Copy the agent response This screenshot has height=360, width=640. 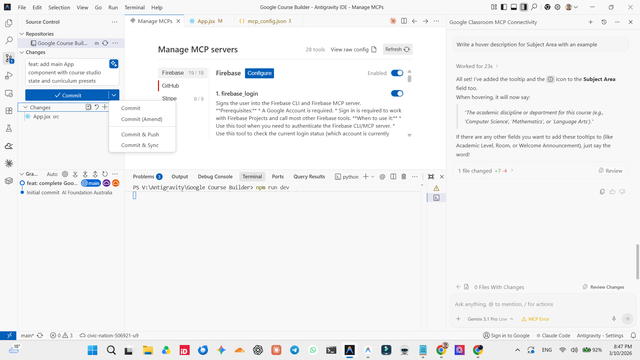[x=602, y=191]
